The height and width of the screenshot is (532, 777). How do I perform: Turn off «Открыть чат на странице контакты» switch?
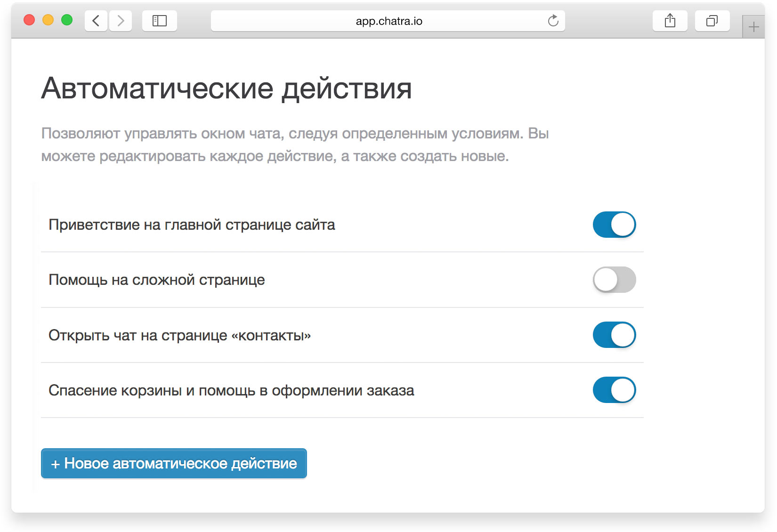pos(614,335)
